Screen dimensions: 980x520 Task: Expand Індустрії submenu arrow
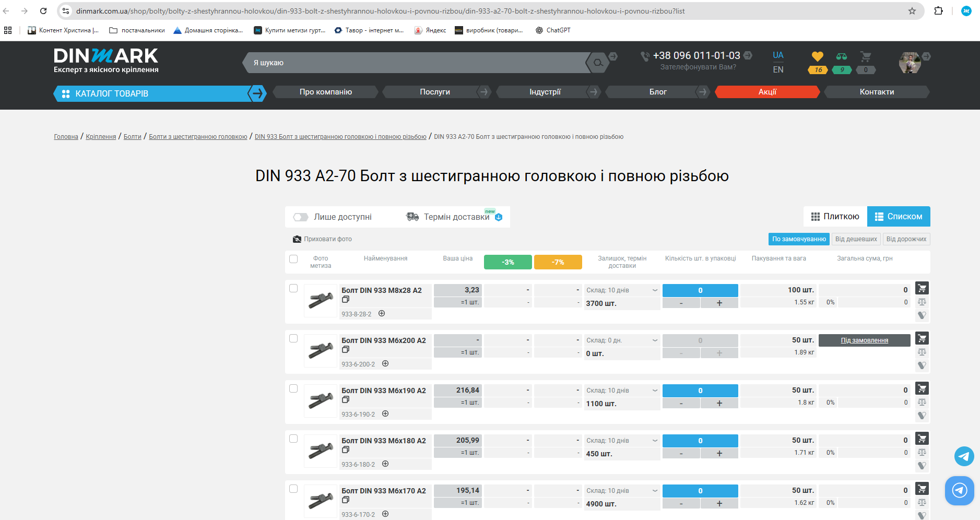593,92
